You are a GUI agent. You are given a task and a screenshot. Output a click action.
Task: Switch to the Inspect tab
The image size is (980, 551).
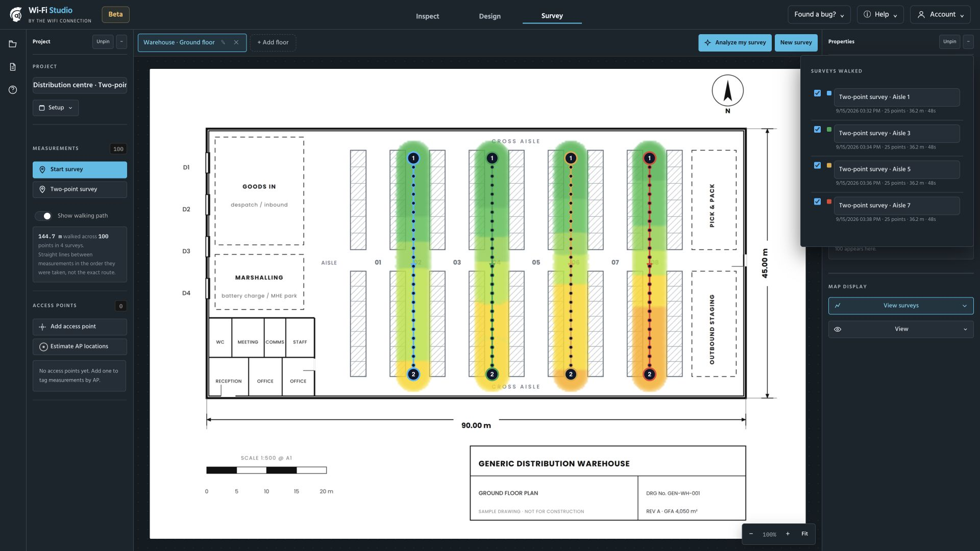click(x=427, y=16)
